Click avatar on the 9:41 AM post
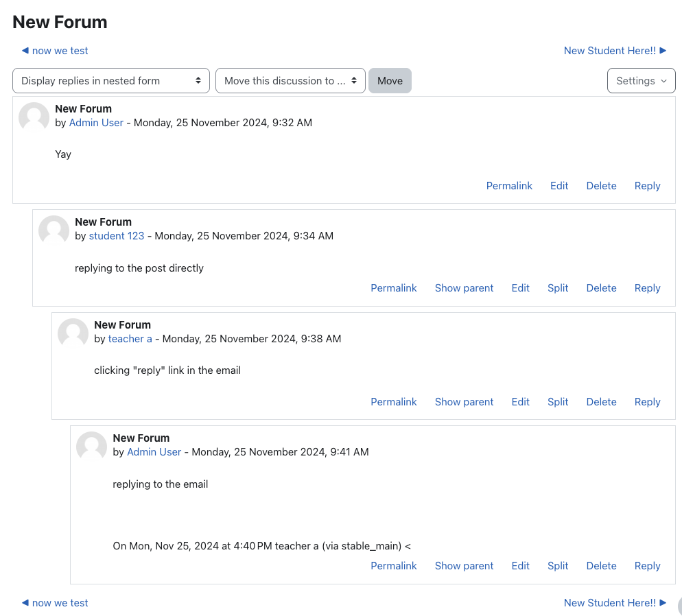The height and width of the screenshot is (616, 682). click(x=91, y=447)
